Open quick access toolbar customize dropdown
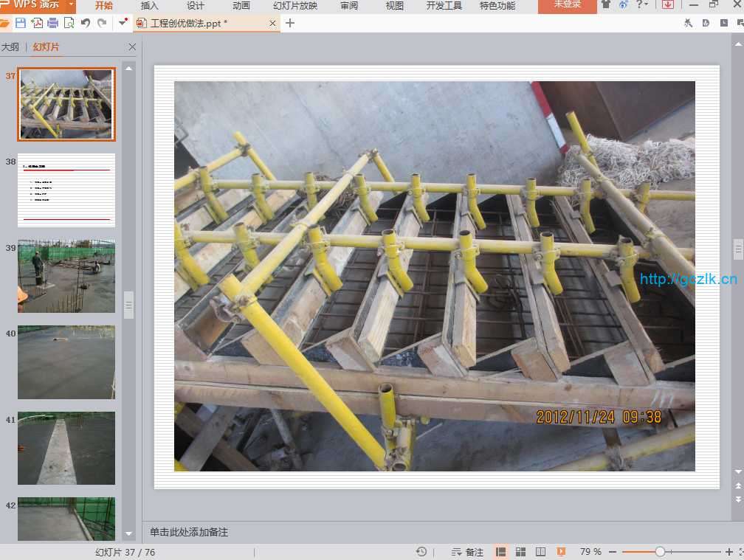744x560 pixels. tap(123, 23)
